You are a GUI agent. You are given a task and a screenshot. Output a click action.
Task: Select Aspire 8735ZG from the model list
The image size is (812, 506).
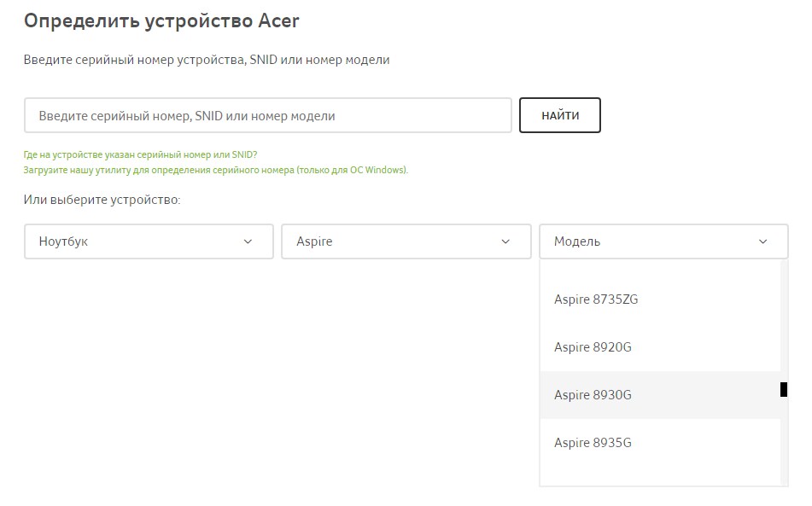(x=596, y=300)
